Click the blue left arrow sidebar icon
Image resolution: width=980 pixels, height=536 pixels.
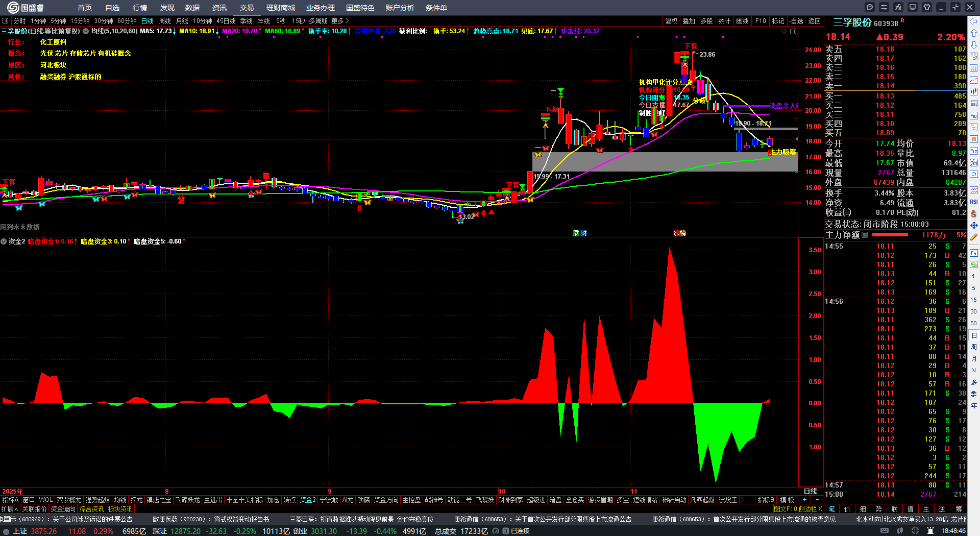(974, 21)
